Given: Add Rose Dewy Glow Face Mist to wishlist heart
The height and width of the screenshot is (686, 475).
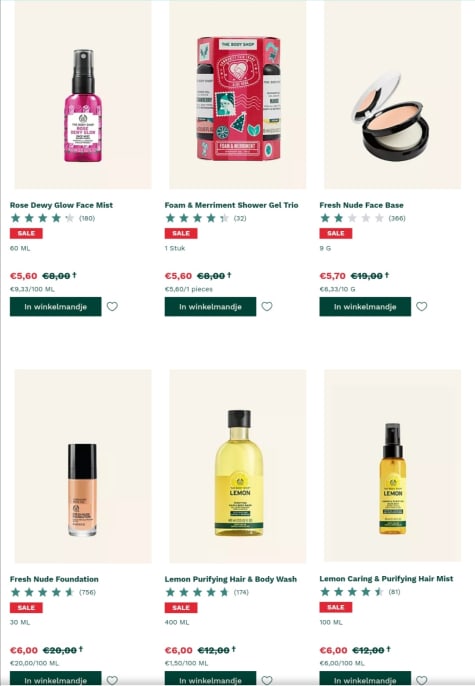Looking at the screenshot, I should 112,307.
